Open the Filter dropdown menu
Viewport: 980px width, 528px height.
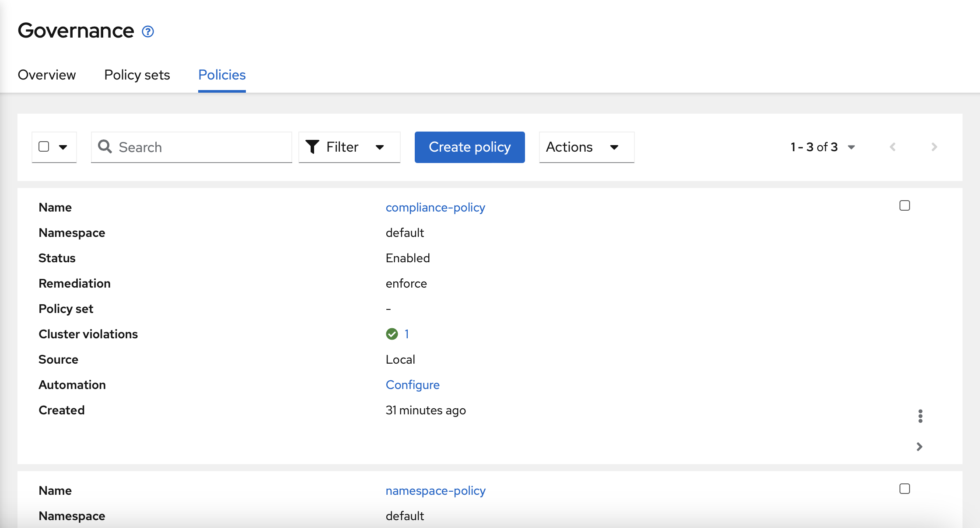click(x=347, y=146)
